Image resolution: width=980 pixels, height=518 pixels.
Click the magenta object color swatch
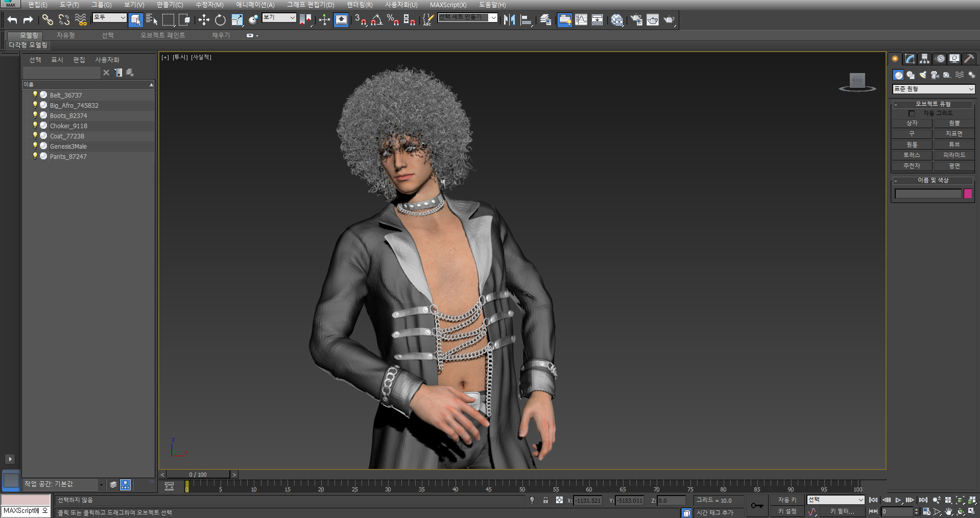968,194
